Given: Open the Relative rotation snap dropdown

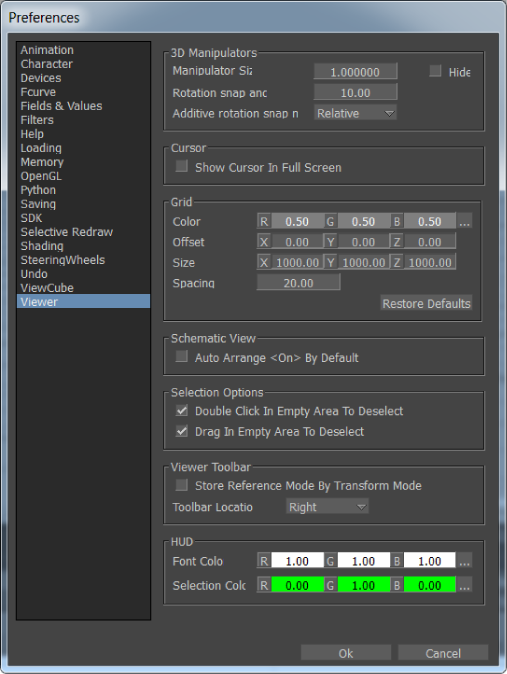Looking at the screenshot, I should (355, 113).
